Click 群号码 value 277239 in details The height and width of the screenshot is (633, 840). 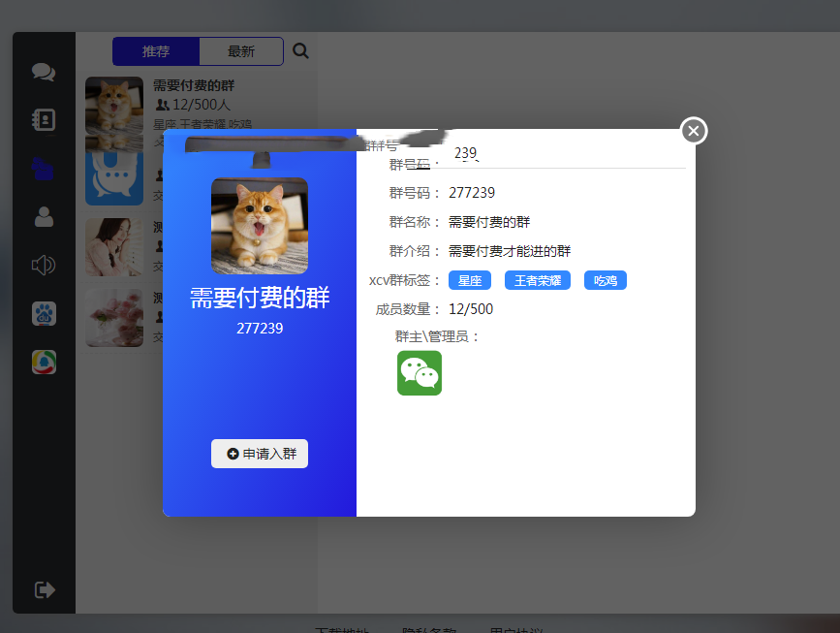pyautogui.click(x=472, y=192)
